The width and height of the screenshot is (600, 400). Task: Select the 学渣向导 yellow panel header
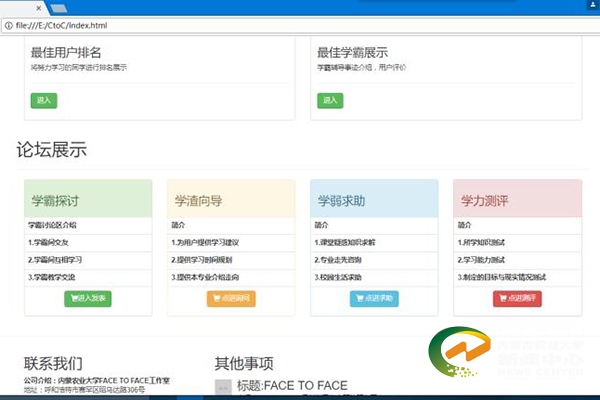[231, 200]
